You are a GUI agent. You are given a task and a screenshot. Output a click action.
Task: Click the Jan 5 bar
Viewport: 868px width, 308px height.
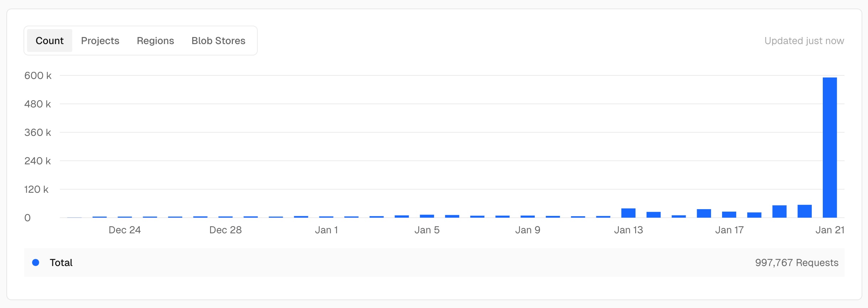427,216
